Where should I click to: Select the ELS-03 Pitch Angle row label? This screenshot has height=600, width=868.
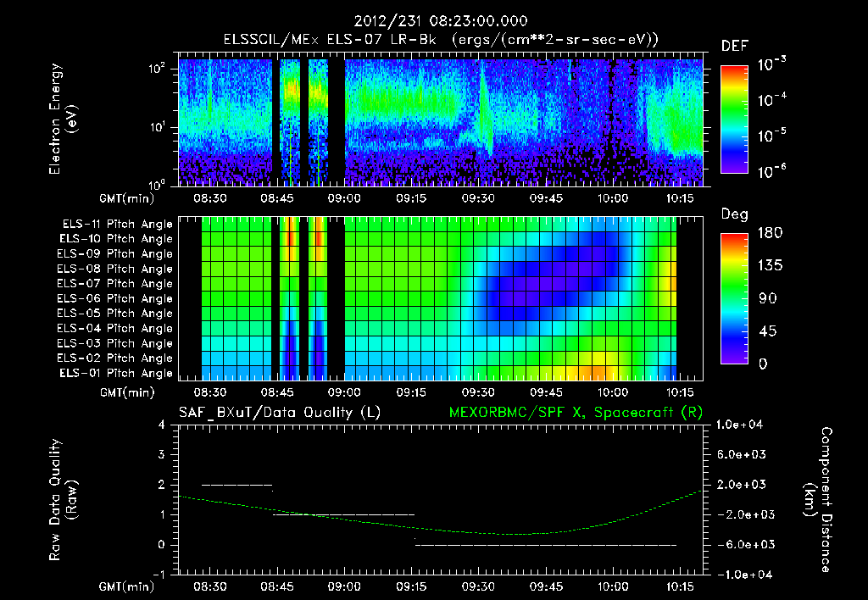click(x=115, y=343)
